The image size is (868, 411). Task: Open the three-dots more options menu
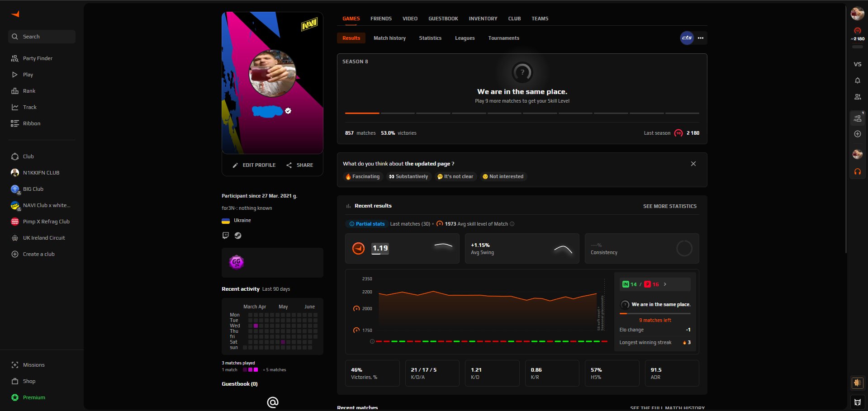click(700, 38)
